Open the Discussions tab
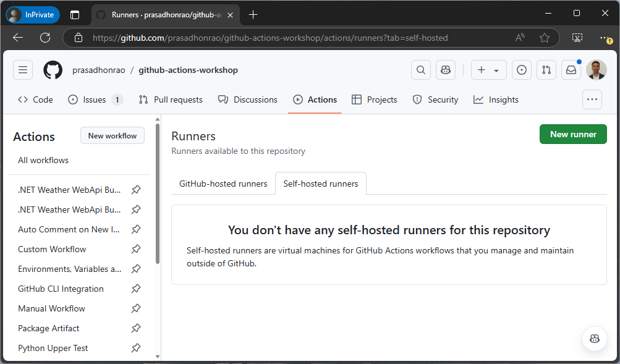Image resolution: width=620 pixels, height=364 pixels. 248,99
